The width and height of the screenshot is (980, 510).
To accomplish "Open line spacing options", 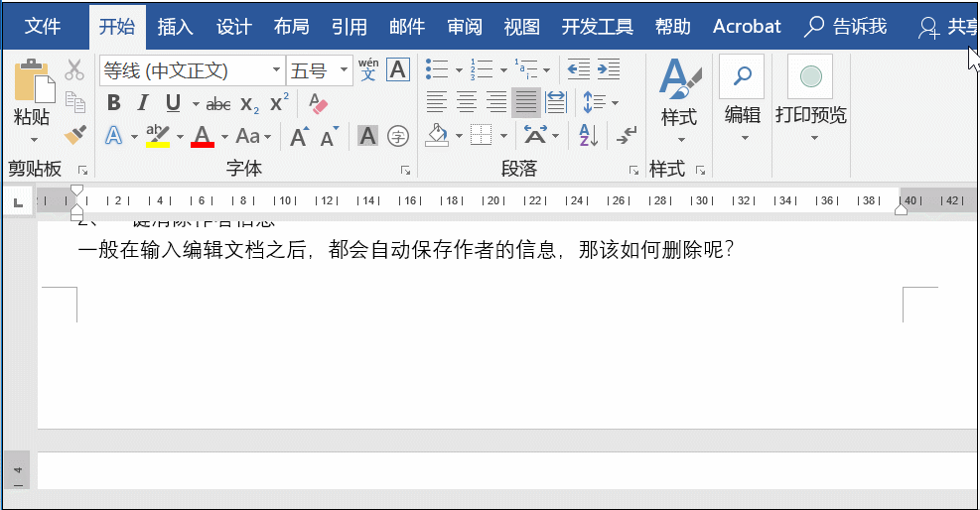I will click(x=600, y=102).
